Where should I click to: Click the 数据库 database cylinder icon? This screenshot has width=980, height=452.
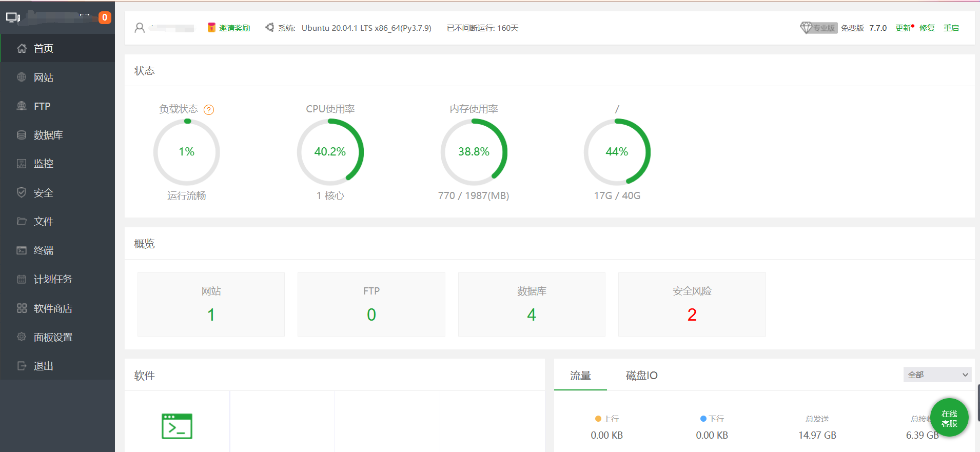[22, 135]
